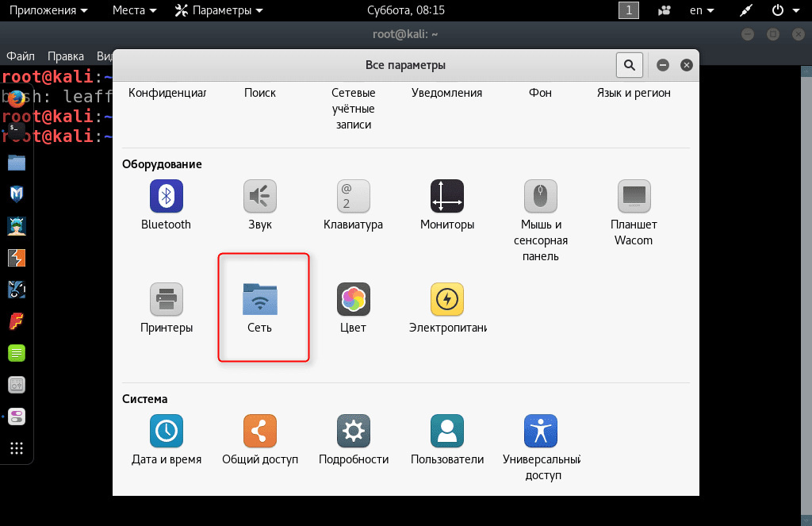812x526 pixels.
Task: Open Фон background settings
Action: [x=540, y=93]
